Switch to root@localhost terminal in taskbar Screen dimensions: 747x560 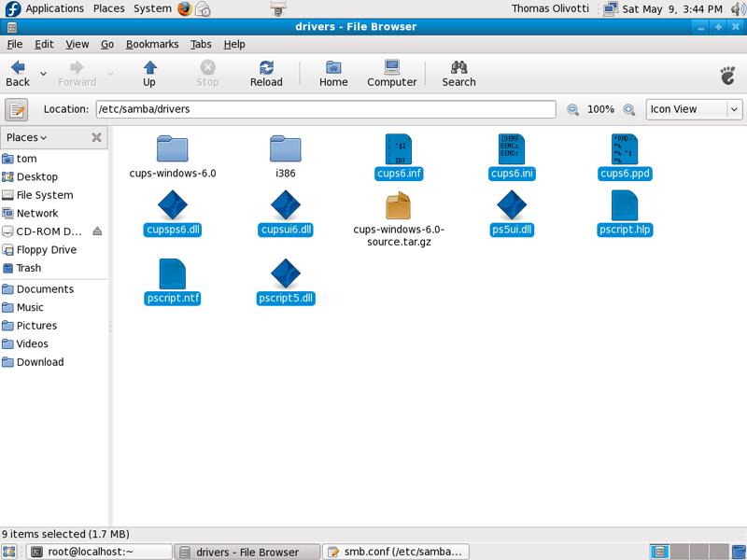click(x=99, y=552)
